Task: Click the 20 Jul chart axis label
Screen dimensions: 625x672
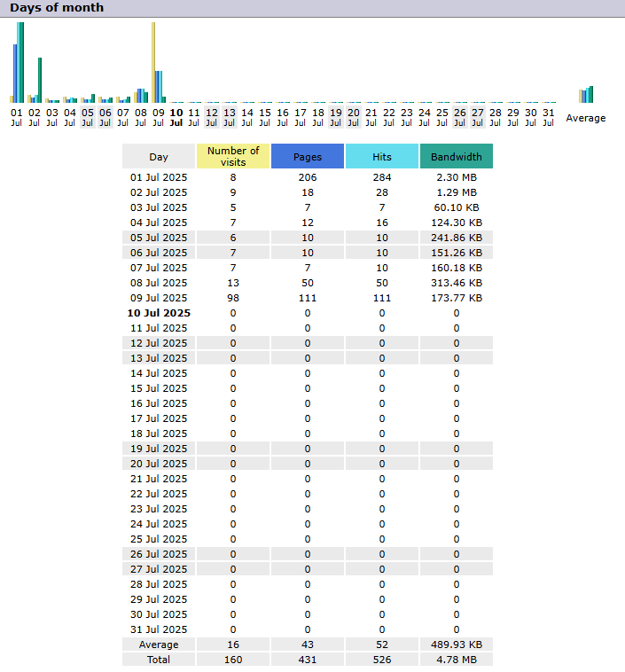Action: click(354, 117)
